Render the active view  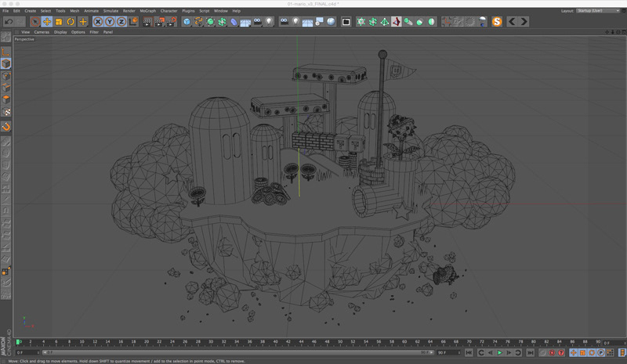point(147,22)
